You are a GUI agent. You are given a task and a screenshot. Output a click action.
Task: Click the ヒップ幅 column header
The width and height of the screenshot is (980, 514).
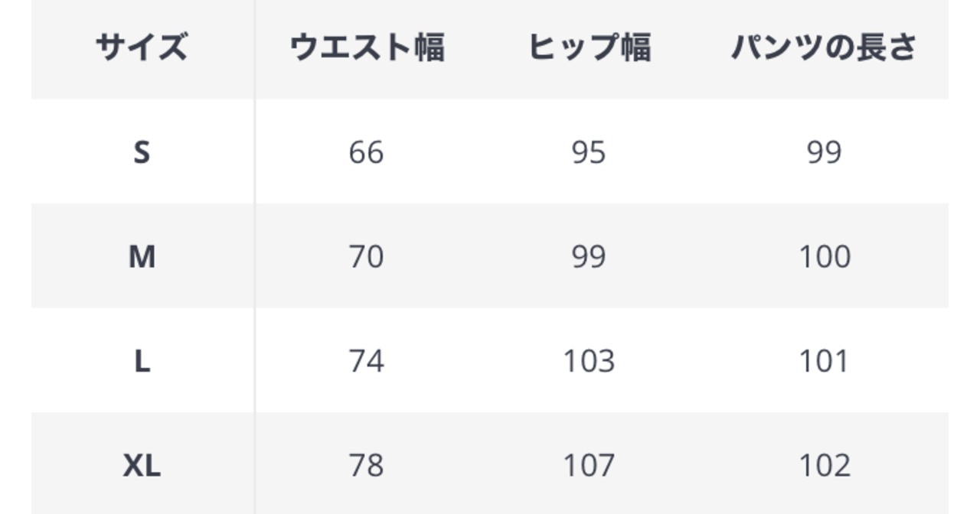[x=589, y=47]
